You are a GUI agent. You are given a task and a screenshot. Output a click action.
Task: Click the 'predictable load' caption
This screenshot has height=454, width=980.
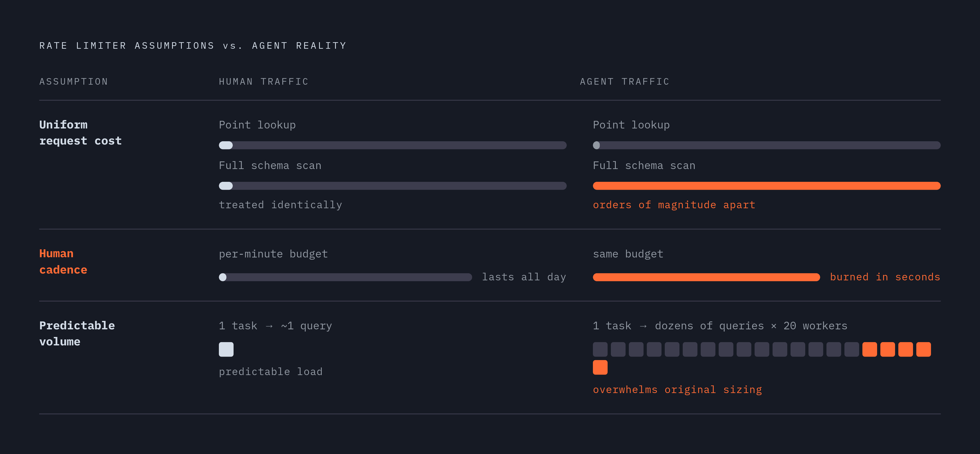tap(271, 372)
